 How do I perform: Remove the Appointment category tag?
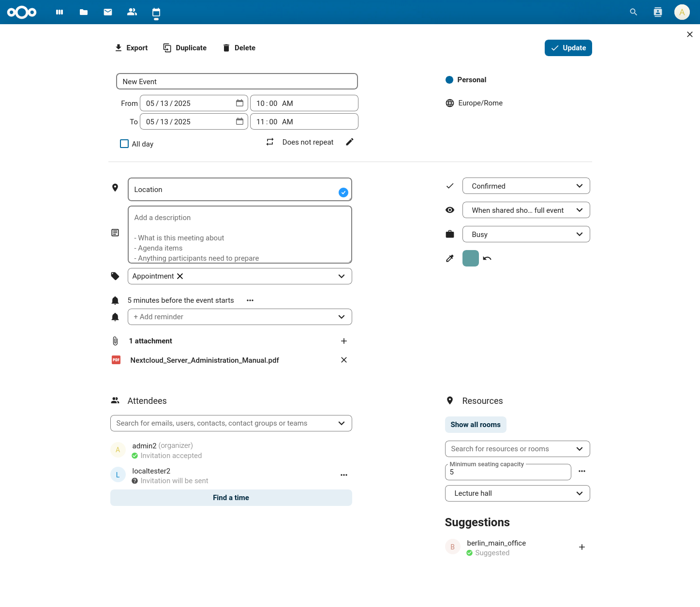(180, 276)
